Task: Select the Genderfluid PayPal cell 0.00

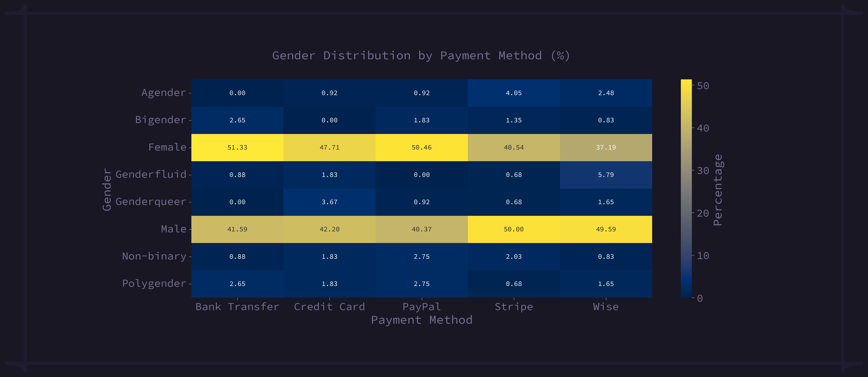Action: click(x=422, y=175)
